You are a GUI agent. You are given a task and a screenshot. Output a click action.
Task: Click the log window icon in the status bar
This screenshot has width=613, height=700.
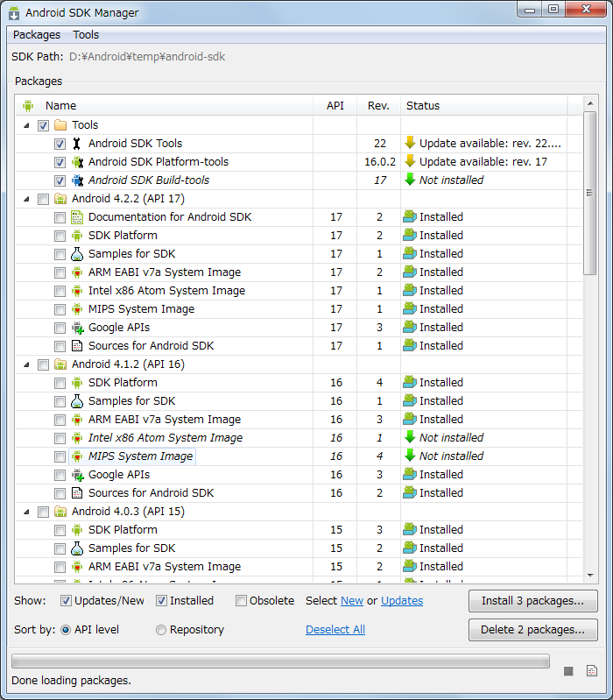point(592,671)
